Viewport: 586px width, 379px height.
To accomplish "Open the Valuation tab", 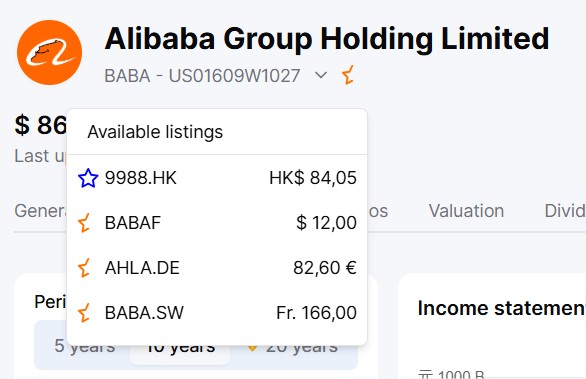I will tap(466, 211).
